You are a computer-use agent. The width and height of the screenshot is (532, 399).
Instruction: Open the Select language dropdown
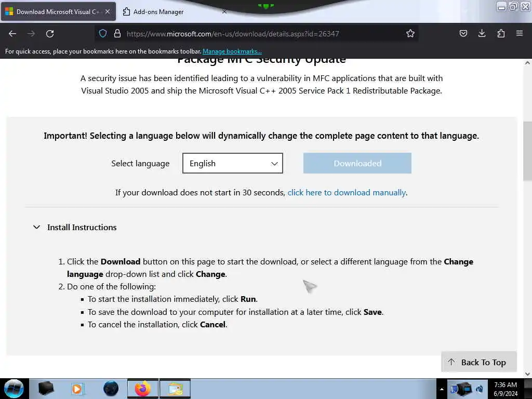(232, 163)
